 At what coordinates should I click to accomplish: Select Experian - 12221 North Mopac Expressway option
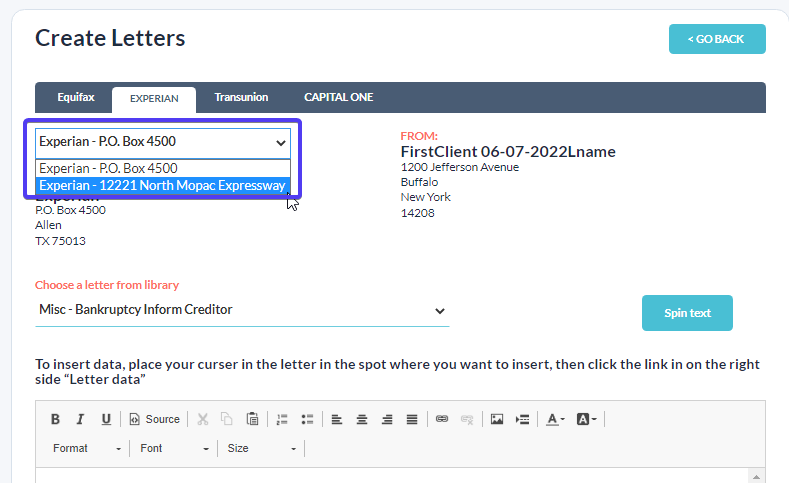(163, 186)
